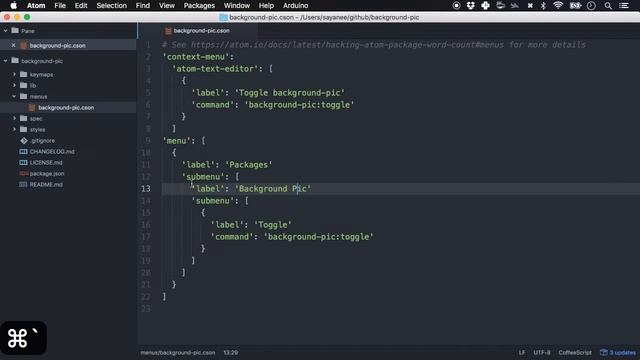The height and width of the screenshot is (360, 640).
Task: Open the View menu
Action: click(167, 5)
